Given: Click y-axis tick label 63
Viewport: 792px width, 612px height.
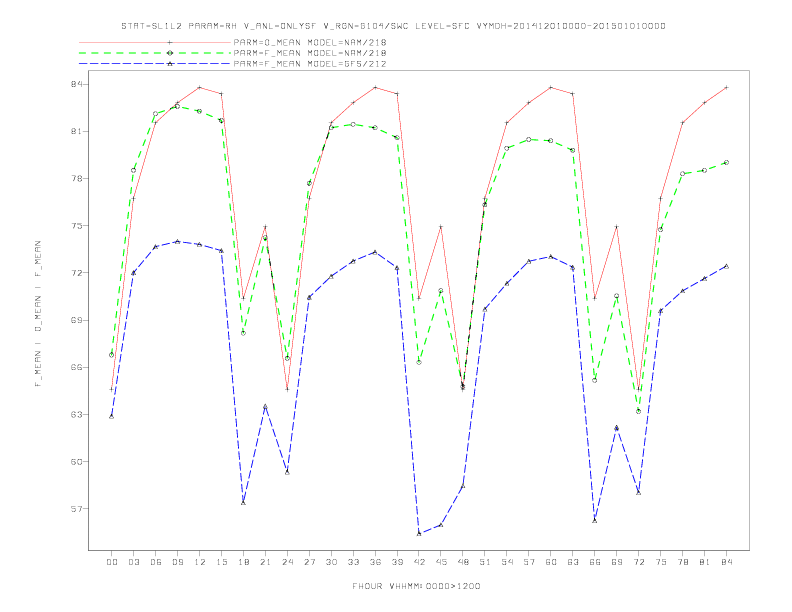Looking at the screenshot, I should click(77, 415).
